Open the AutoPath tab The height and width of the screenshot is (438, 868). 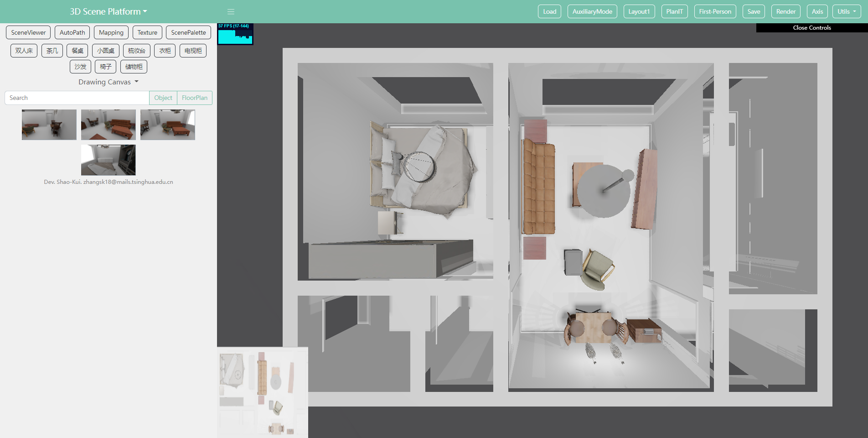point(72,32)
